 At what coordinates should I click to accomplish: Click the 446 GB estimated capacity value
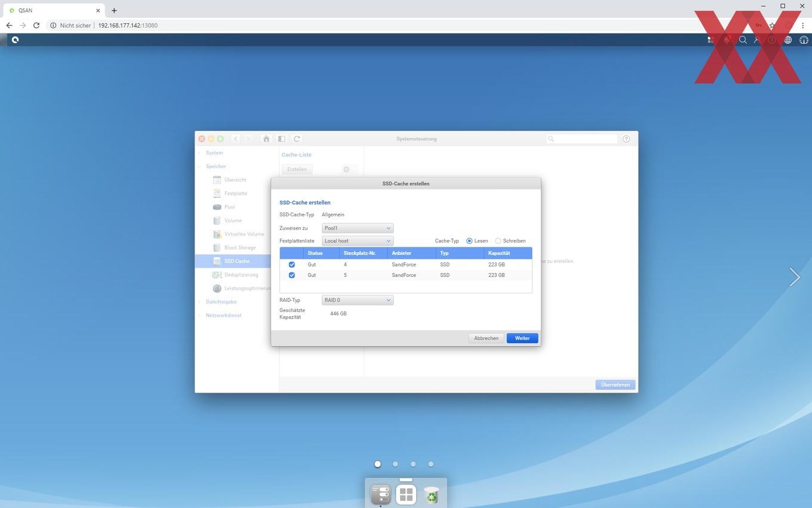pyautogui.click(x=338, y=314)
